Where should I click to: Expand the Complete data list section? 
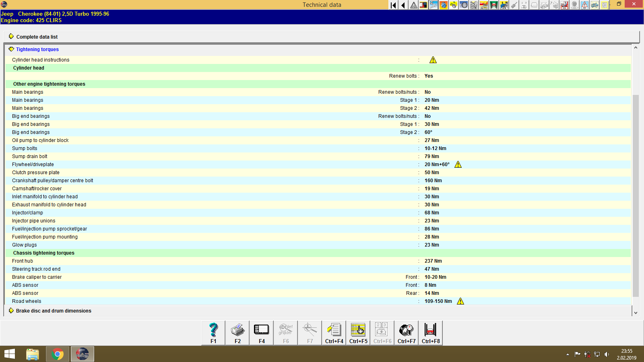[x=11, y=36]
